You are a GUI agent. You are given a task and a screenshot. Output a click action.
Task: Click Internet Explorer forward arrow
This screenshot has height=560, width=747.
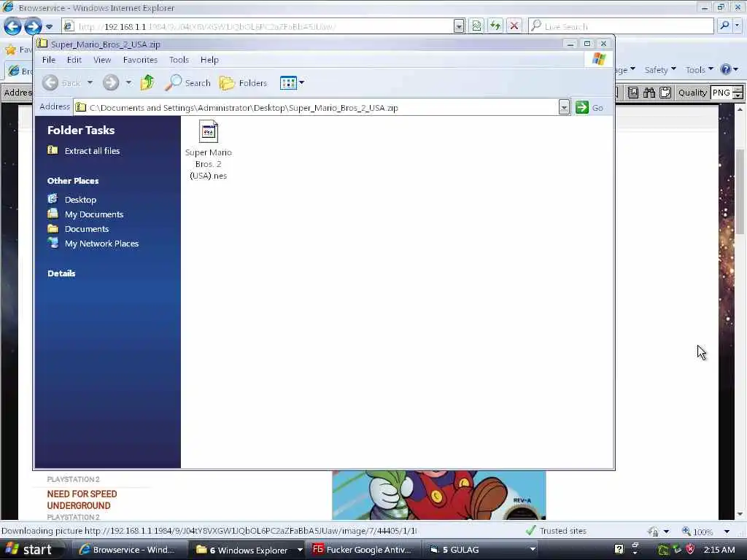[x=33, y=26]
